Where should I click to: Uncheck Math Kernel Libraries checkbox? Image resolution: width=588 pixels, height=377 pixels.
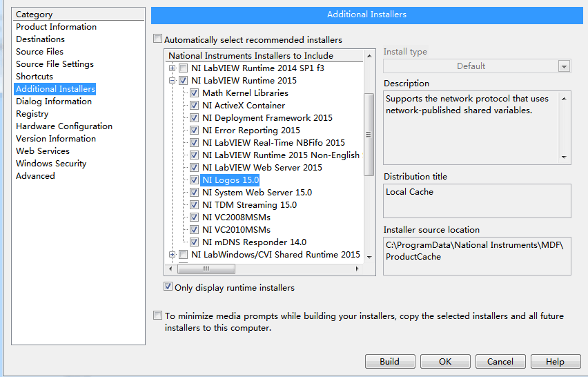coord(194,93)
